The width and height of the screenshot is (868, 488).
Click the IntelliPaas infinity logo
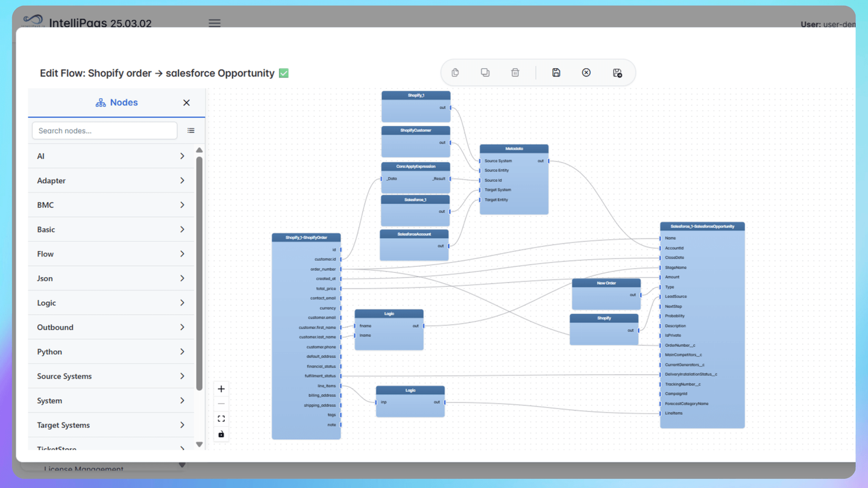tap(33, 21)
